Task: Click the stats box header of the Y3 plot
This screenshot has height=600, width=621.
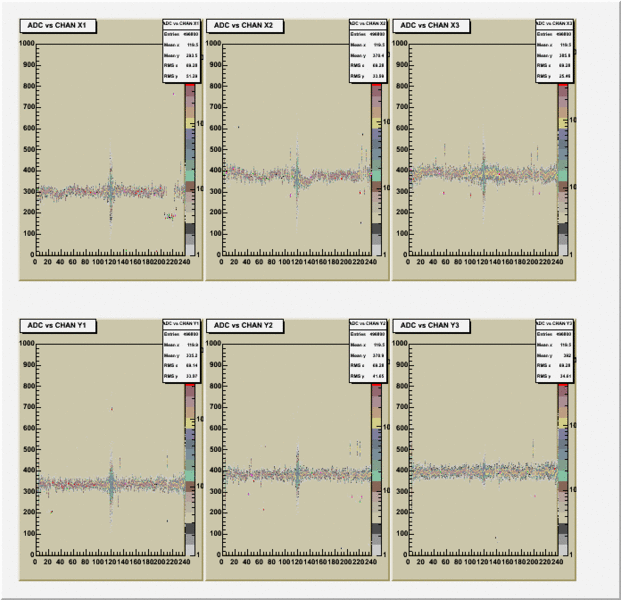Action: [x=554, y=324]
